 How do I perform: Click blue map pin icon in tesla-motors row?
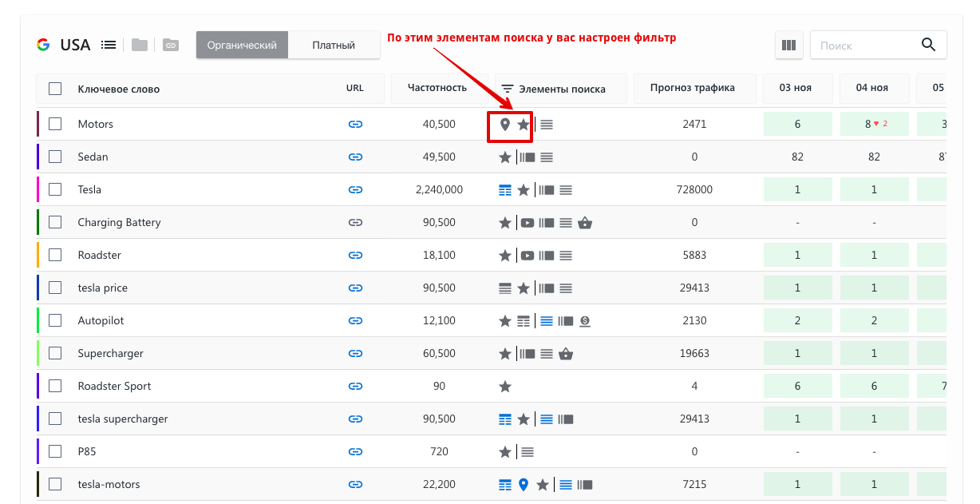[524, 484]
